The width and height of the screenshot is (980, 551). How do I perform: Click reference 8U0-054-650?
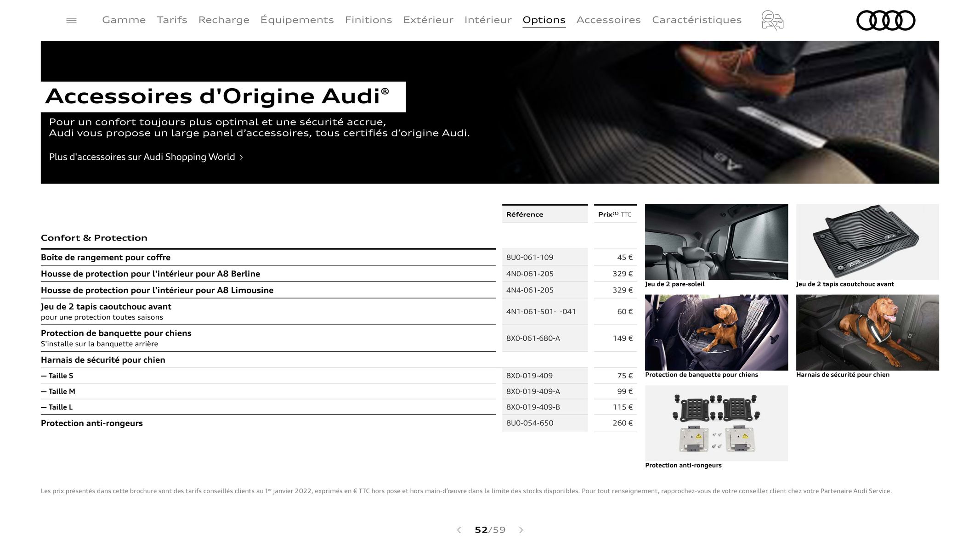[530, 423]
